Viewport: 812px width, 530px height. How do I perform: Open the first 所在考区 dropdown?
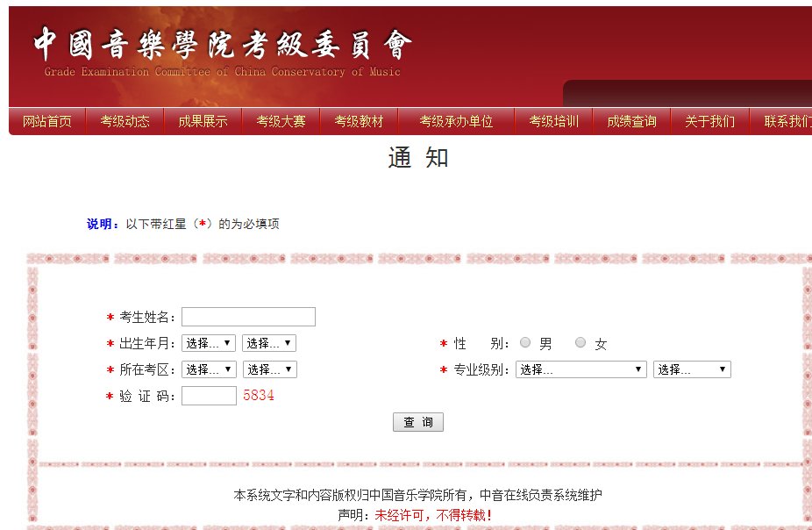coord(209,369)
